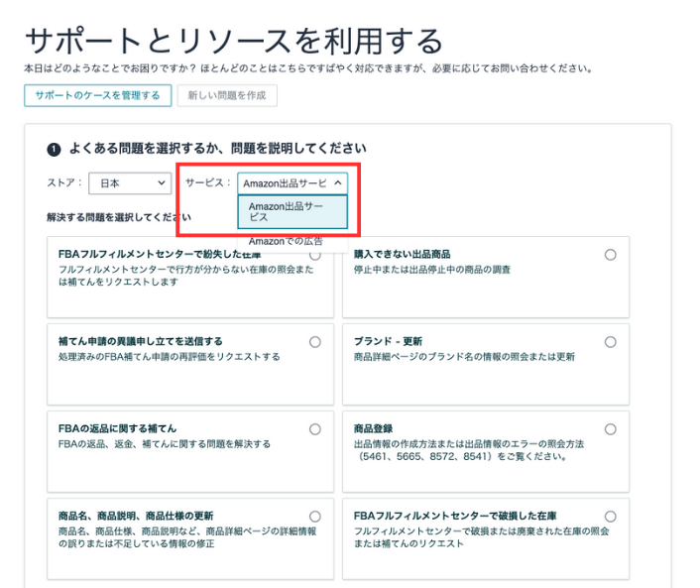Select the 購入できない出品商品 radio button
Screen dimensions: 700x588
click(x=610, y=255)
